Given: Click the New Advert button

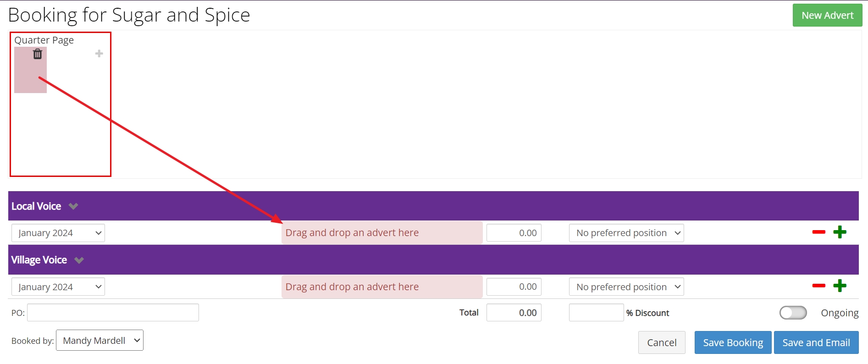Looking at the screenshot, I should [x=827, y=16].
